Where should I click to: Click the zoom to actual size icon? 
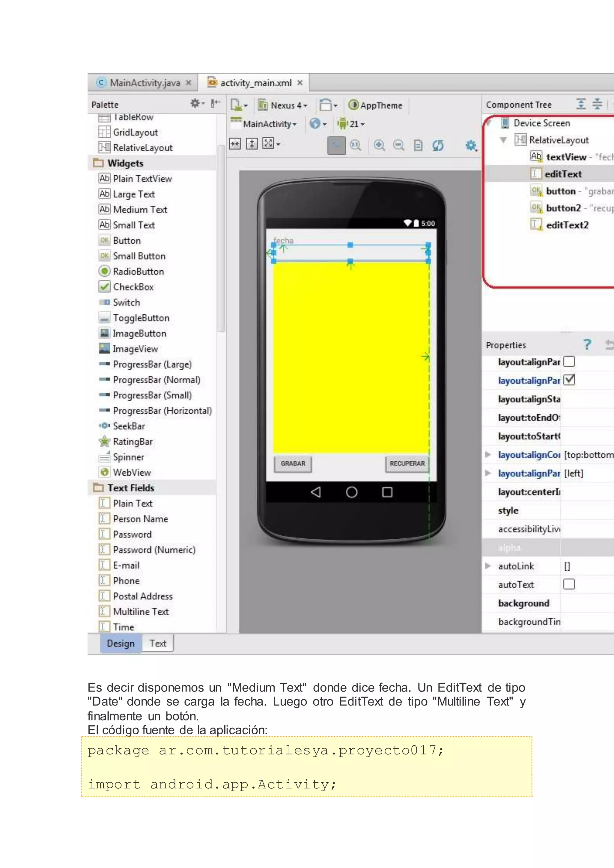[355, 145]
